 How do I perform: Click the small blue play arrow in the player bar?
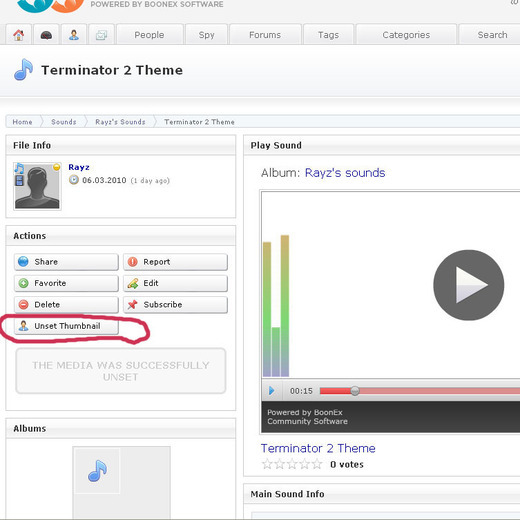click(x=272, y=390)
